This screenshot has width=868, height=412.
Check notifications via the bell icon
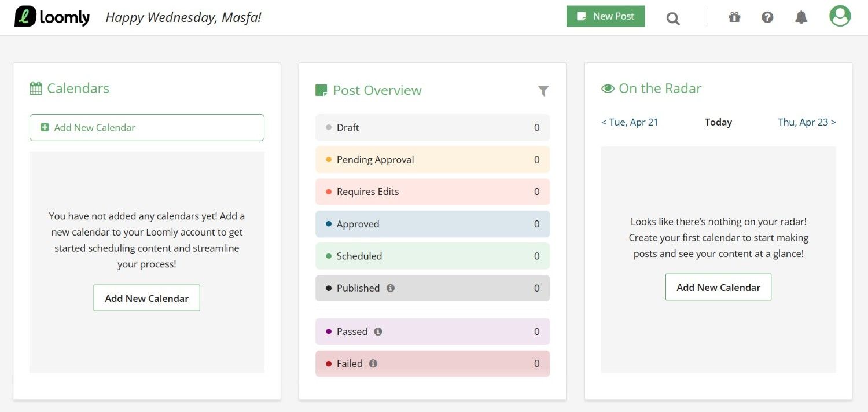[801, 17]
